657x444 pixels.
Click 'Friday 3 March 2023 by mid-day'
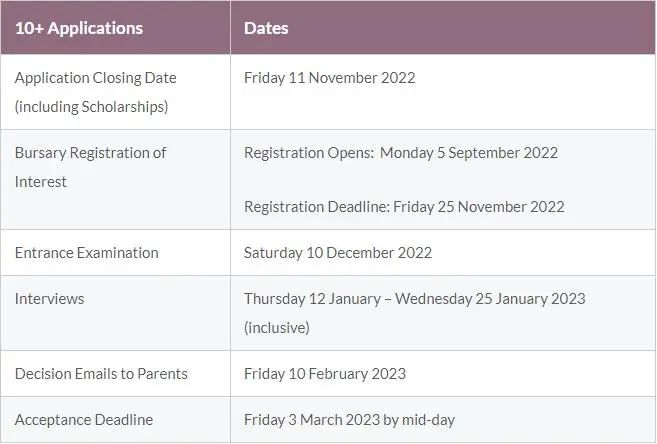pyautogui.click(x=349, y=420)
